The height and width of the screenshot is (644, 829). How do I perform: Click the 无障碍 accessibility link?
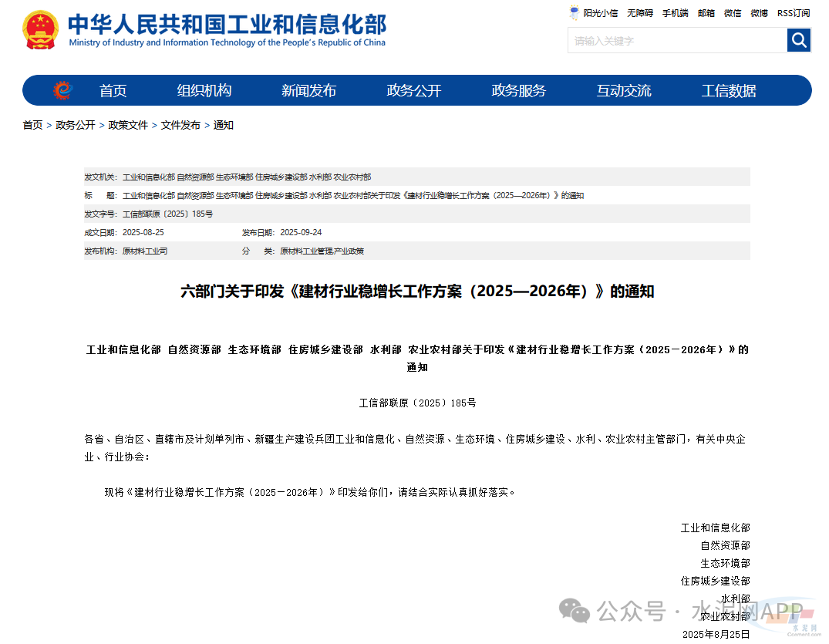click(639, 13)
